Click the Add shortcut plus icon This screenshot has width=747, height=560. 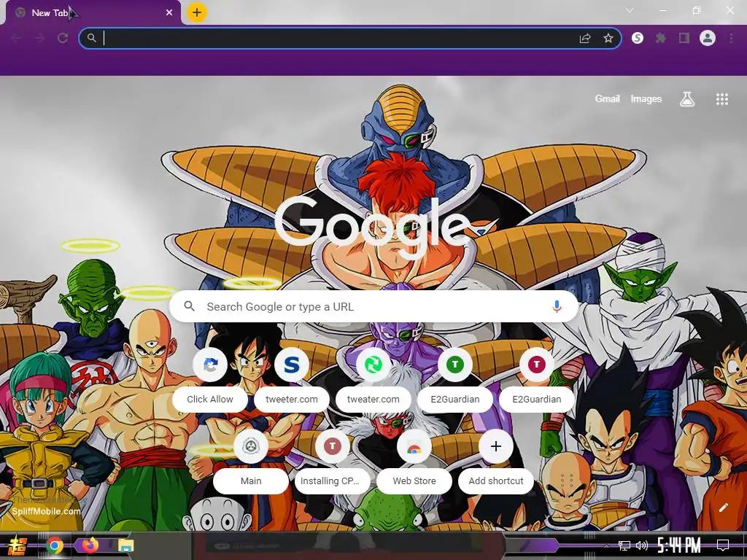[496, 446]
